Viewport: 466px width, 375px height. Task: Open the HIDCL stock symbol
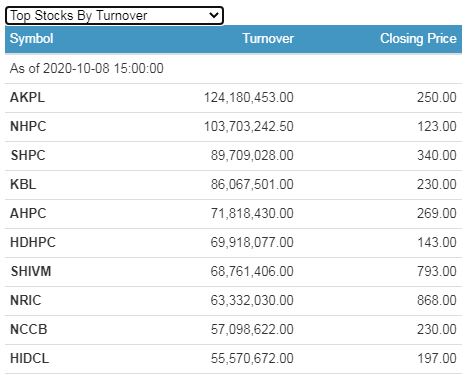(x=29, y=358)
